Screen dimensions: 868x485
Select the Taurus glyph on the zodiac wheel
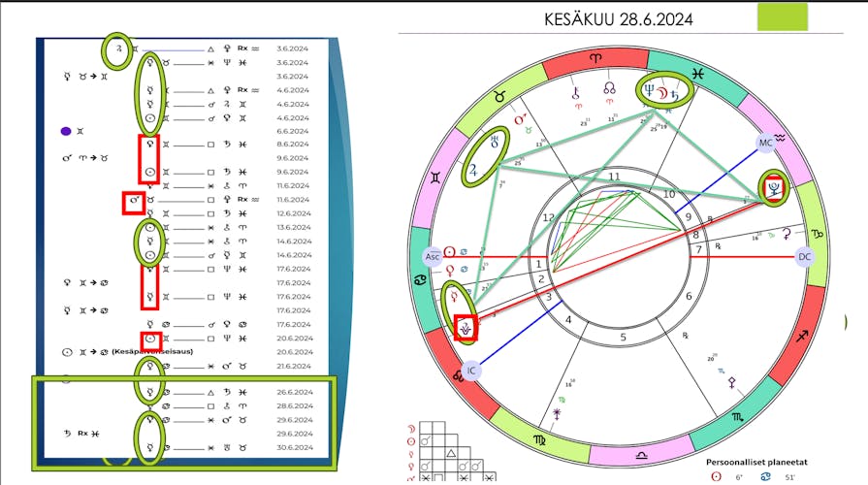pos(499,95)
